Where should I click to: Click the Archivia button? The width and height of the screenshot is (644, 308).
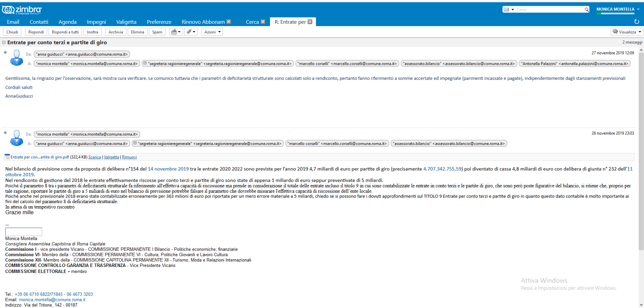point(116,32)
